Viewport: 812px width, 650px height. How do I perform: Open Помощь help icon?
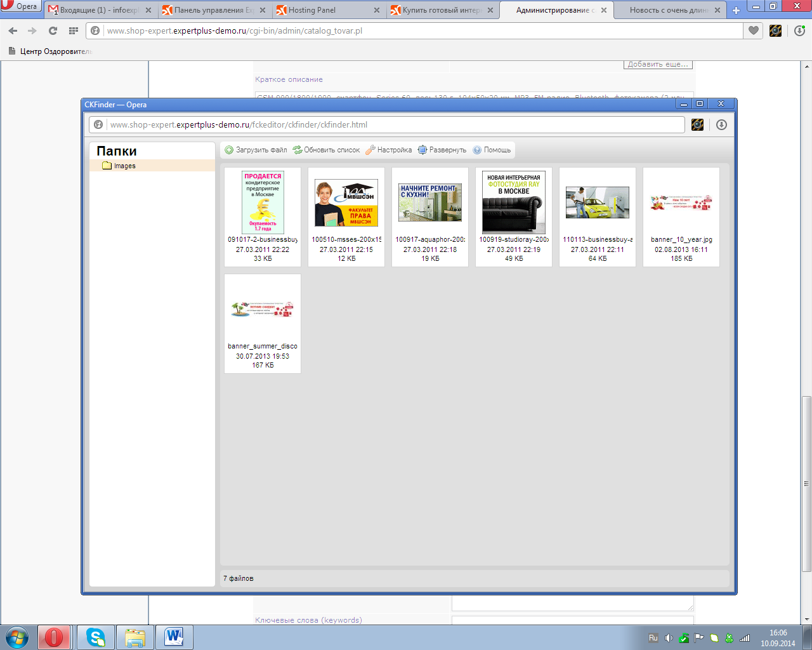(x=477, y=150)
